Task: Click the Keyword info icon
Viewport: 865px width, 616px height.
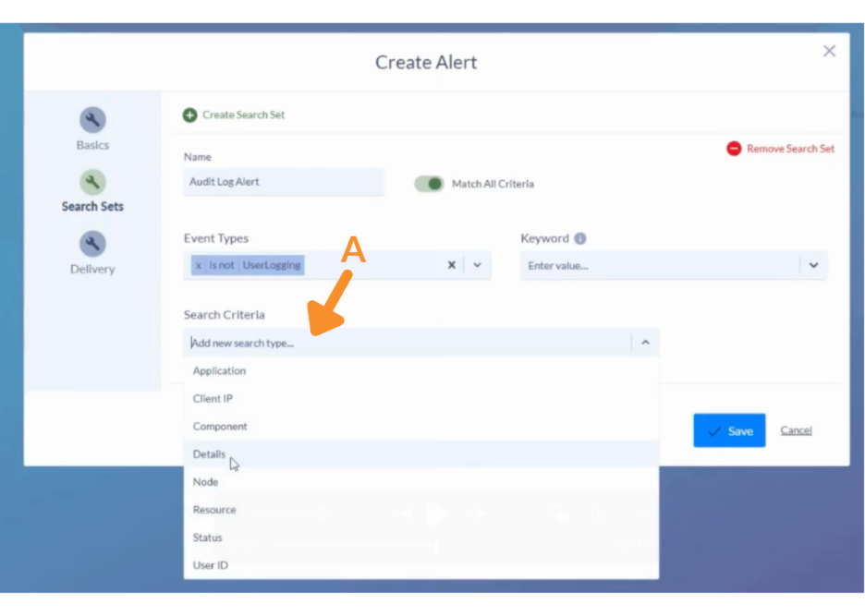Action: [x=580, y=238]
